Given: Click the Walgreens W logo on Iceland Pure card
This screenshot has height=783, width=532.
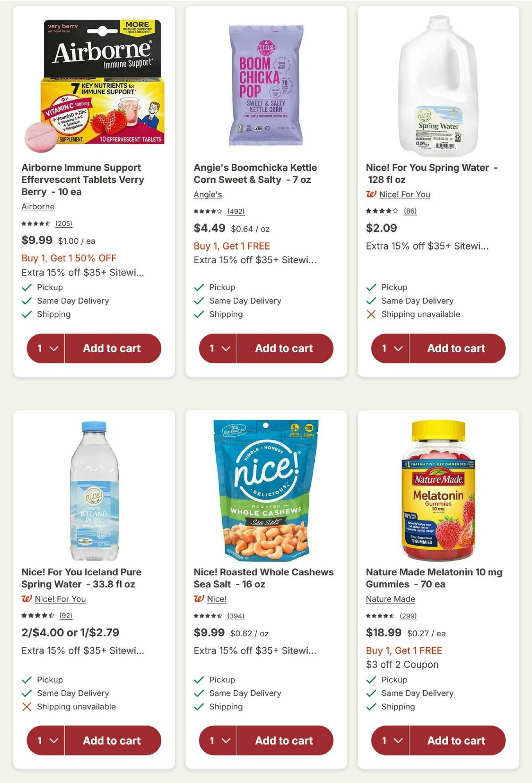Looking at the screenshot, I should (x=27, y=599).
